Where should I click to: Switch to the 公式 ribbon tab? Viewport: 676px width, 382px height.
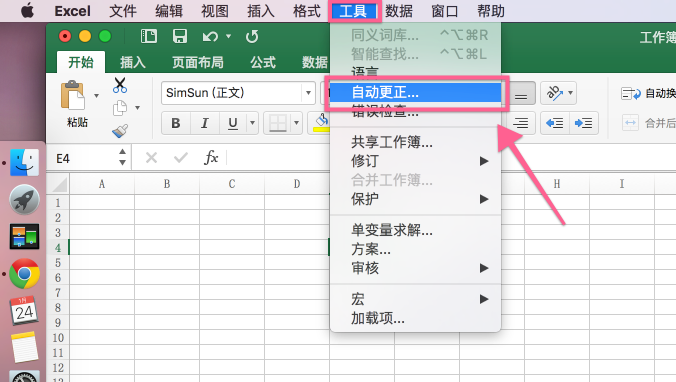tap(263, 63)
